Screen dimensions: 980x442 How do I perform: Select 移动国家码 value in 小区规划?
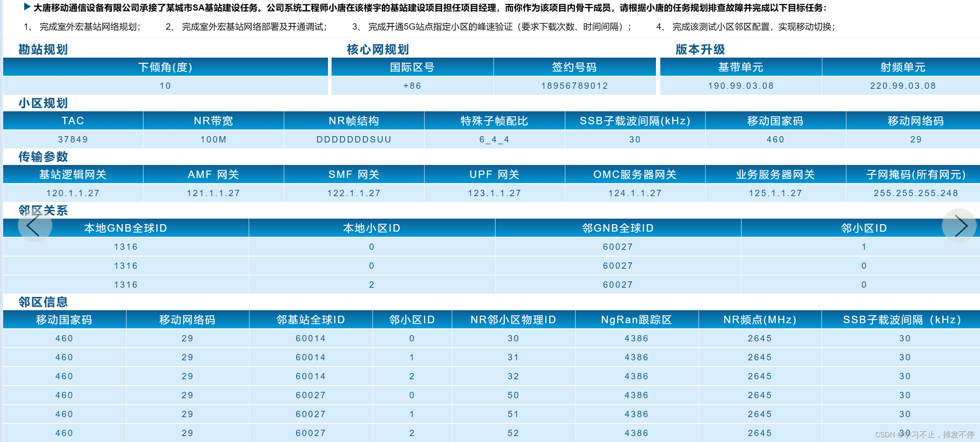pyautogui.click(x=775, y=139)
